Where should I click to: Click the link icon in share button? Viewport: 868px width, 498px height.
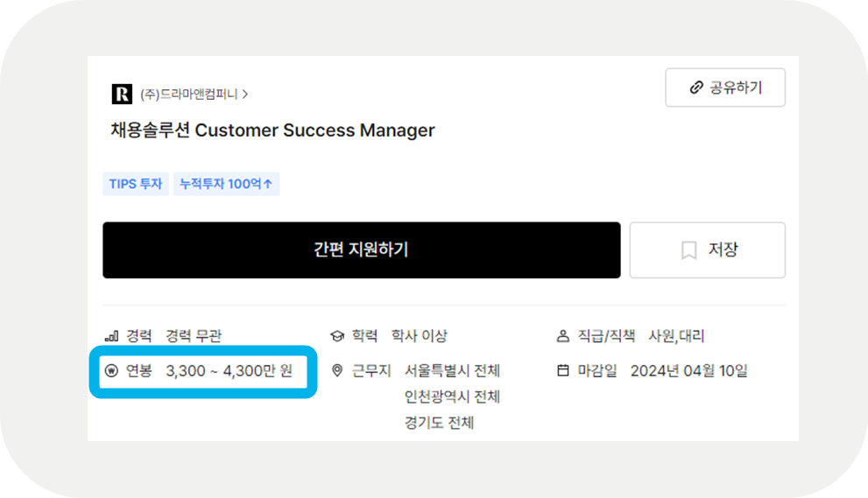click(x=695, y=88)
